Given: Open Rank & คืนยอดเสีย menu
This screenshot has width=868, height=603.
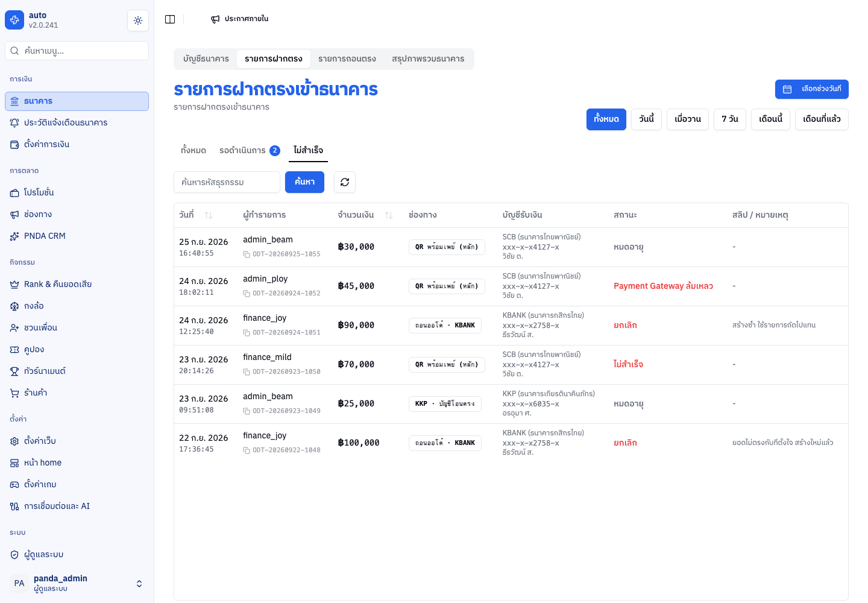Looking at the screenshot, I should pyautogui.click(x=77, y=285).
